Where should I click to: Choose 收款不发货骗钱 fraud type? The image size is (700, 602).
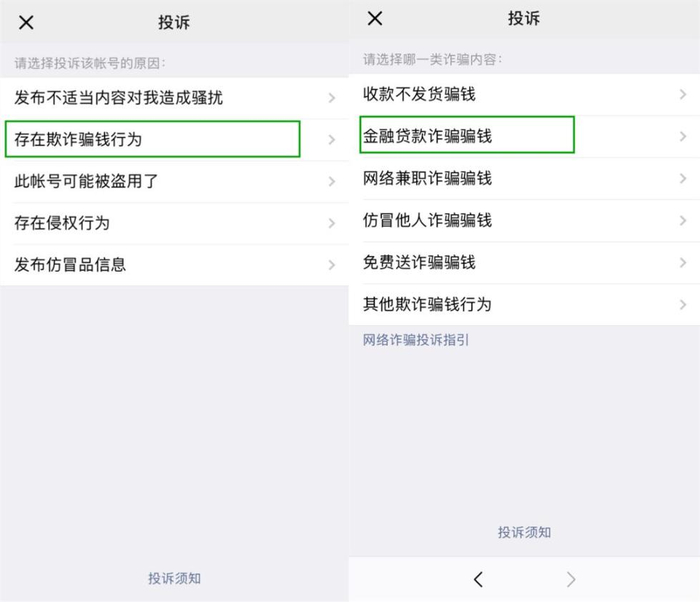[x=419, y=95]
